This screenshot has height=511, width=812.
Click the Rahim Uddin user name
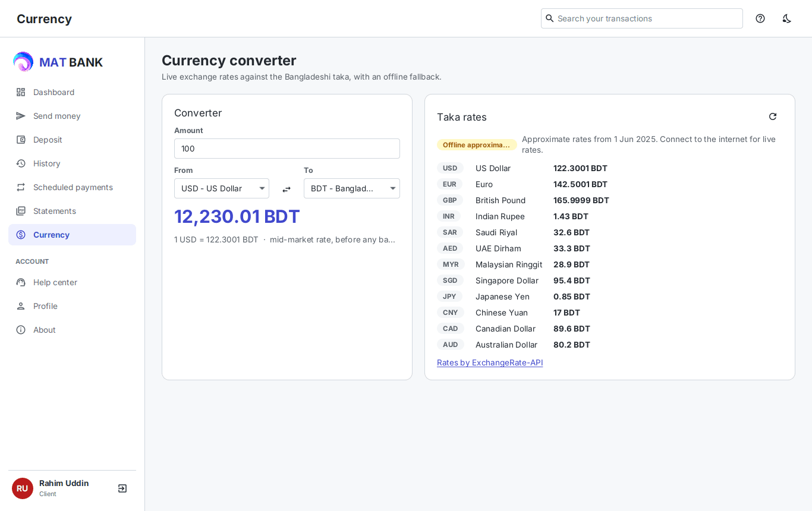64,483
